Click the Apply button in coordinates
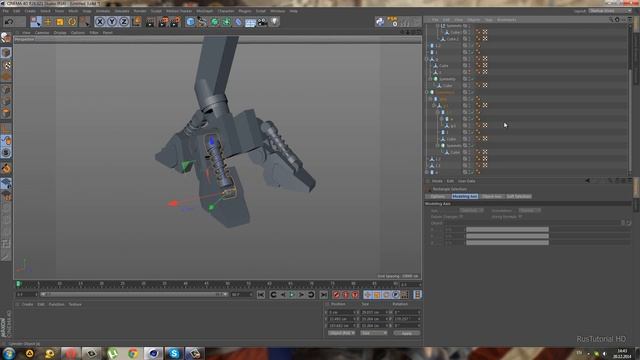Image resolution: width=640 pixels, height=360 pixels. (407, 333)
